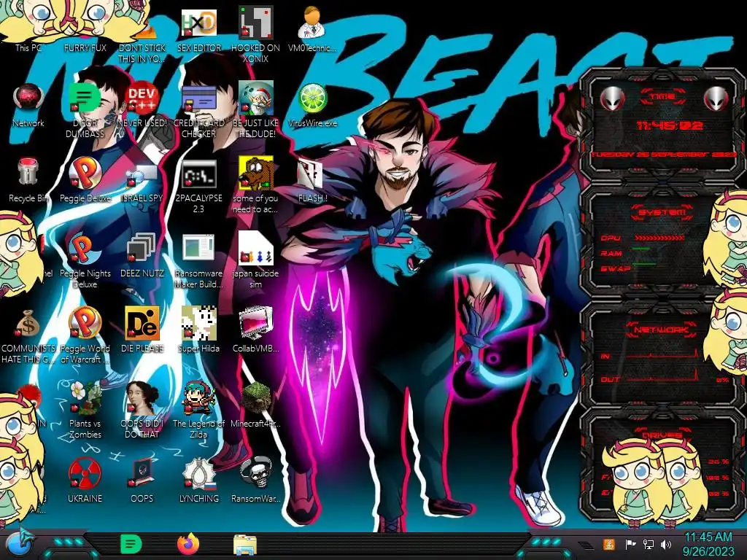Open the CREDIT CARD CHECKER shortcut
This screenshot has width=747, height=560.
tap(199, 111)
